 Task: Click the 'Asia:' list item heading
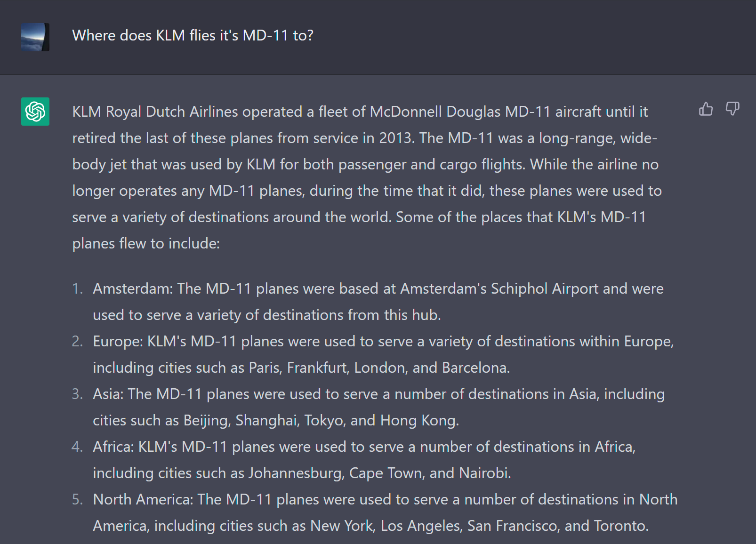tap(108, 394)
